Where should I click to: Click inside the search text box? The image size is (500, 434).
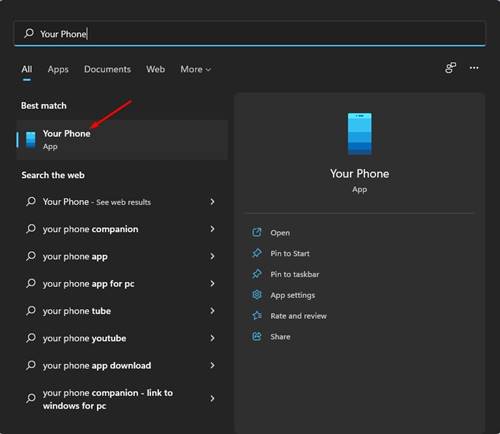pyautogui.click(x=250, y=33)
